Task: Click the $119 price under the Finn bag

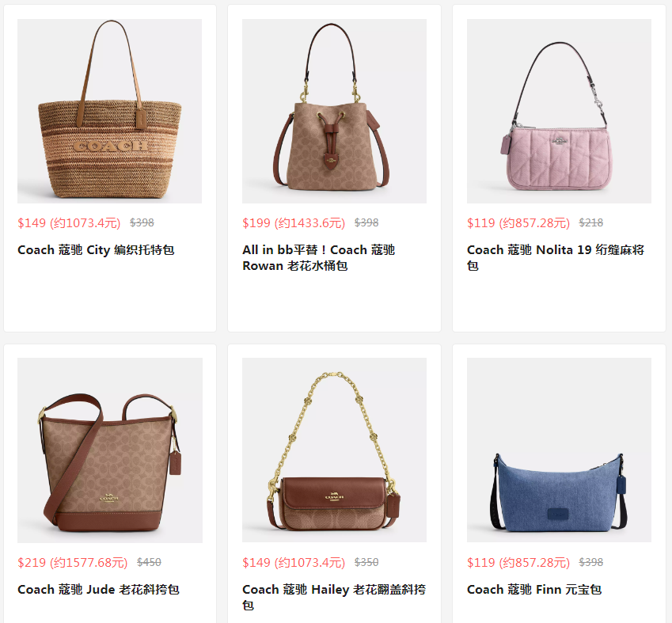Action: click(518, 563)
